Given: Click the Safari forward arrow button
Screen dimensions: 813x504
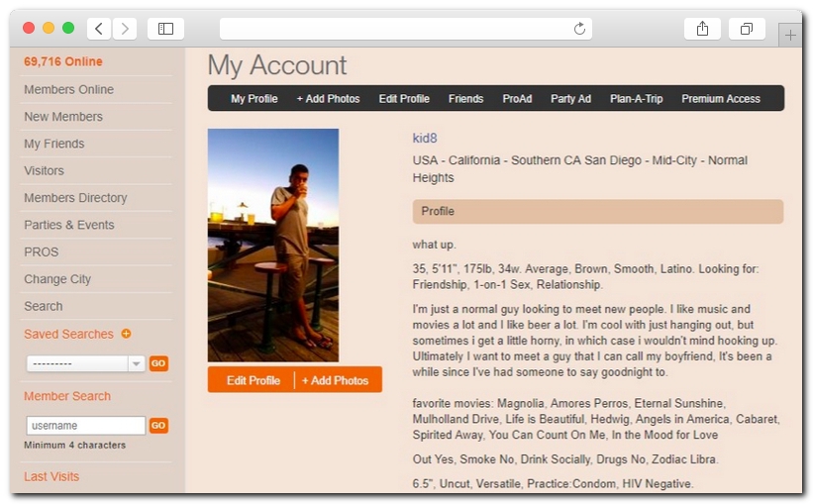Looking at the screenshot, I should click(x=125, y=29).
